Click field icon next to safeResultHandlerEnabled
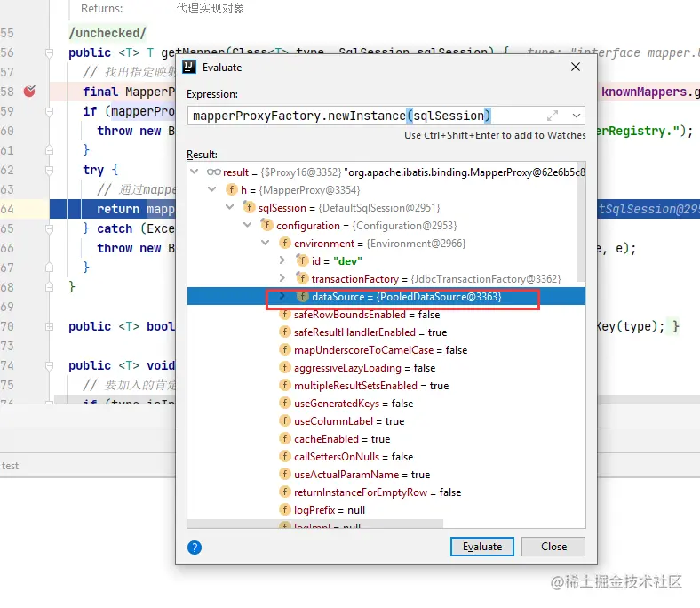The image size is (700, 608). point(284,332)
